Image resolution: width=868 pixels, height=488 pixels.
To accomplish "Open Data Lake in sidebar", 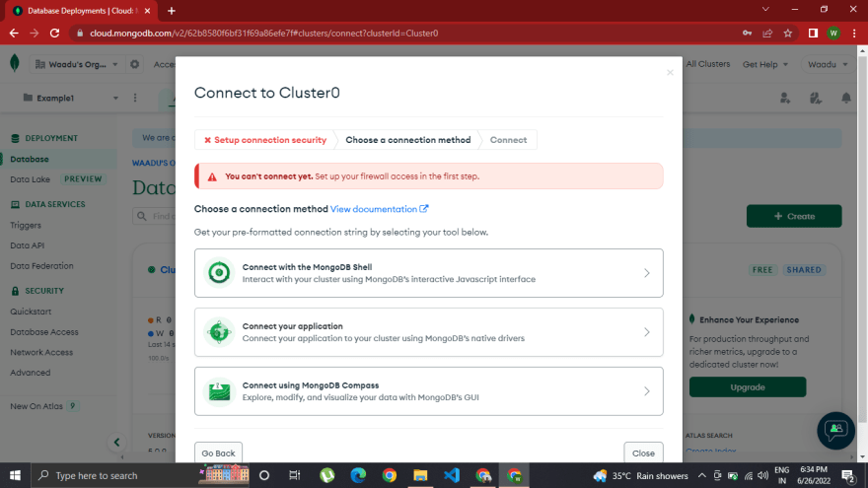I will click(x=30, y=179).
